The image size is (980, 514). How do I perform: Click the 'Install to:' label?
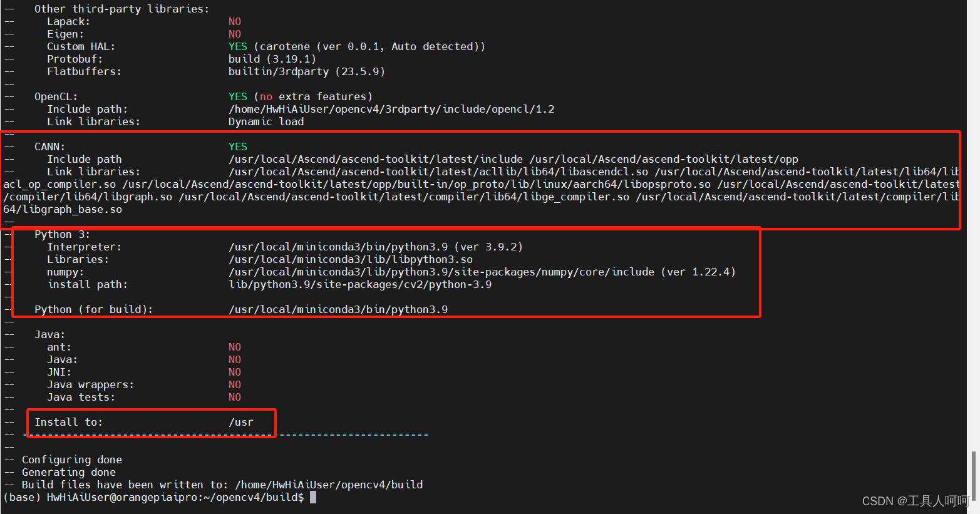pyautogui.click(x=69, y=422)
